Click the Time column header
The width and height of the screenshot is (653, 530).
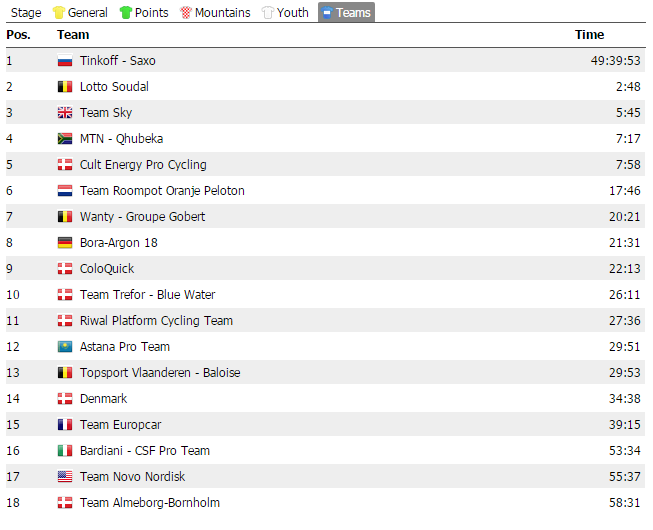point(589,35)
